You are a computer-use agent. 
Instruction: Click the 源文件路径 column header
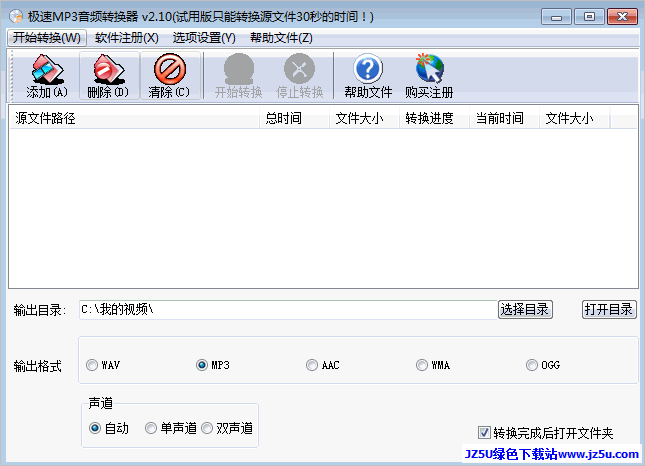[134, 118]
